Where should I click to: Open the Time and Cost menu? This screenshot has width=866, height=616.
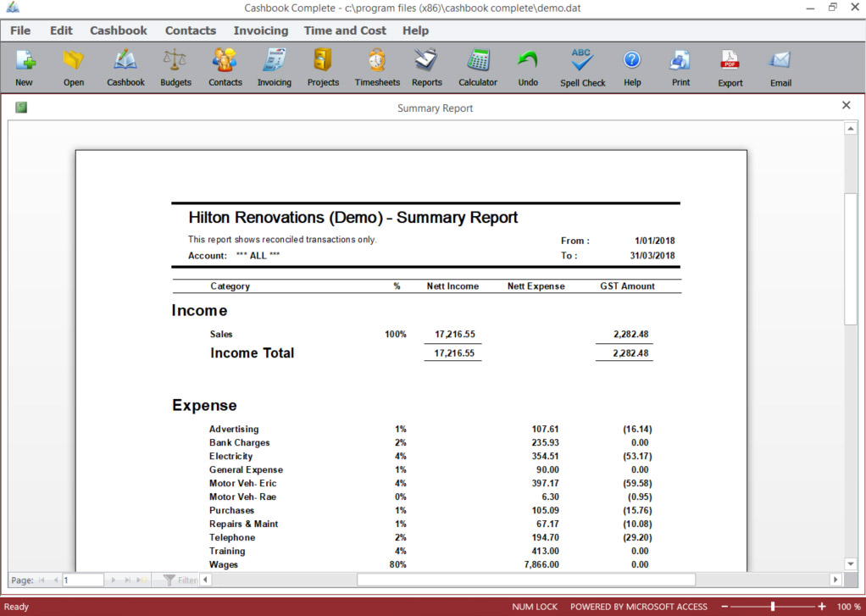click(345, 31)
